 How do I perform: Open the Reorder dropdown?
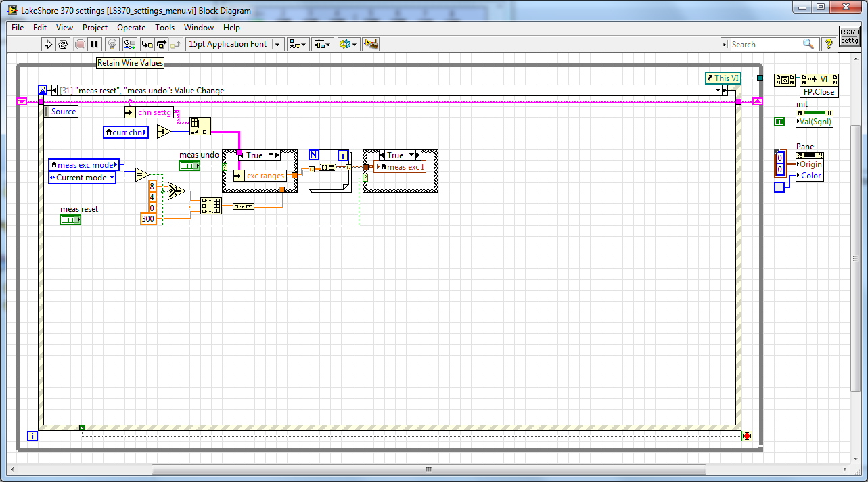pyautogui.click(x=348, y=44)
